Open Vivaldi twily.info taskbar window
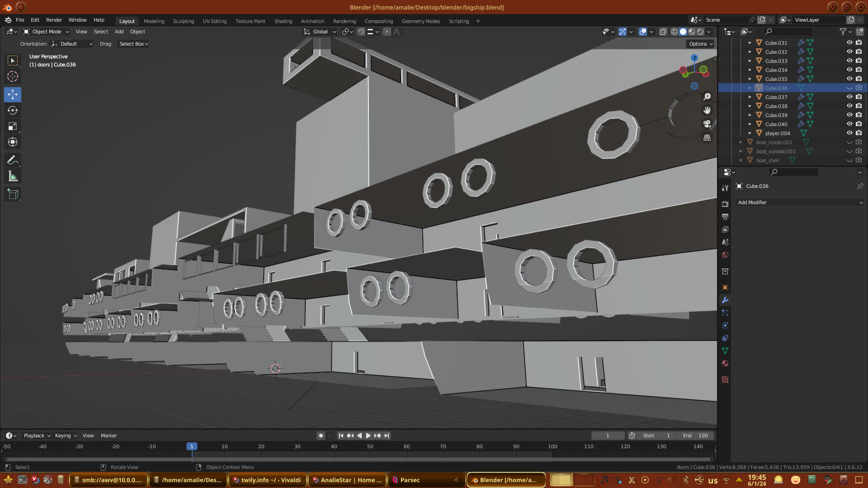The width and height of the screenshot is (868, 488). point(267,480)
